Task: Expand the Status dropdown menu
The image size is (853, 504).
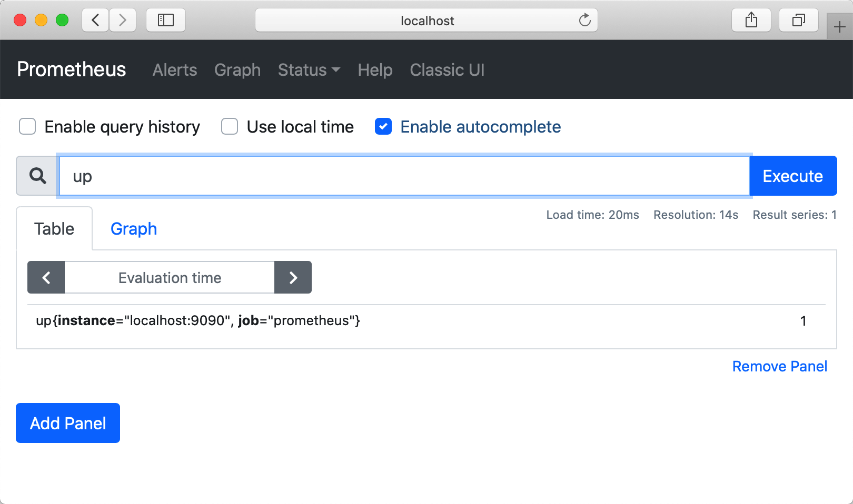Action: (309, 70)
